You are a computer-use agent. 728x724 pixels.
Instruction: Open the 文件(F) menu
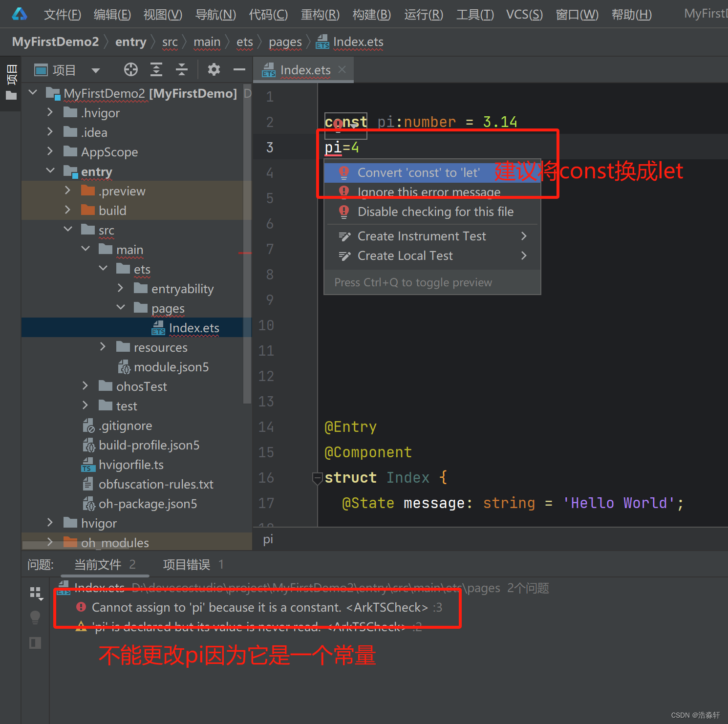click(x=63, y=15)
